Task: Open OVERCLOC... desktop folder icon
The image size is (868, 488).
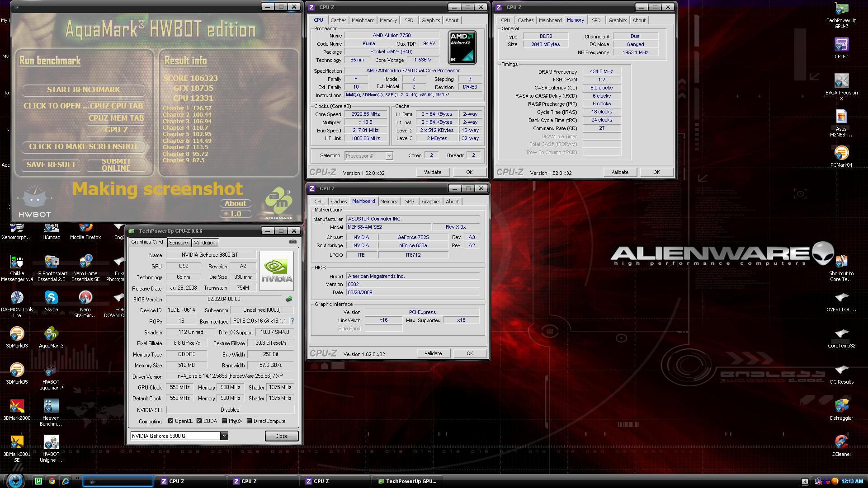Action: pyautogui.click(x=841, y=301)
